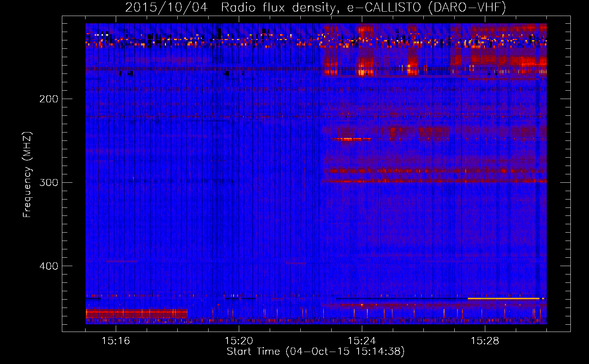Click the 400 frequency tick label
589x364 pixels.
(49, 266)
